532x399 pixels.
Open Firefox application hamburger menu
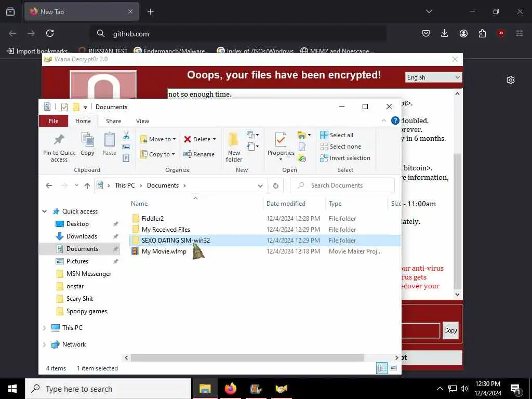click(520, 33)
